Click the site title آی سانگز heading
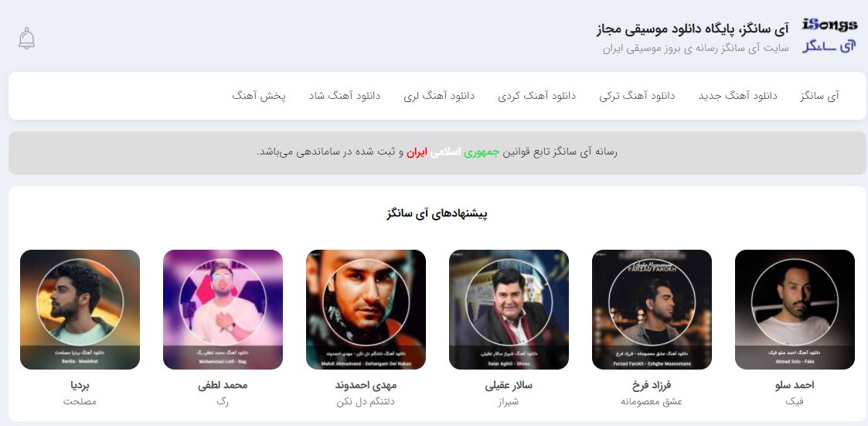868x426 pixels. pyautogui.click(x=693, y=29)
